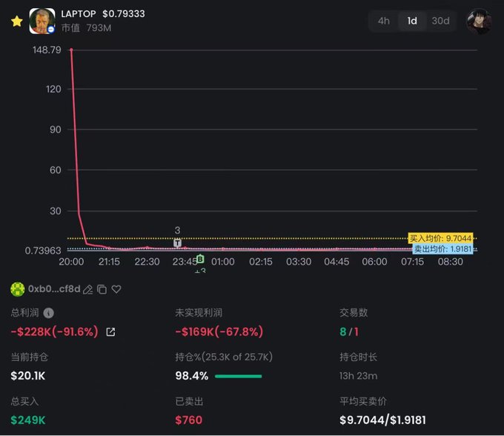Open the profile avatar at top right
The width and height of the screenshot is (504, 436).
pos(479,22)
